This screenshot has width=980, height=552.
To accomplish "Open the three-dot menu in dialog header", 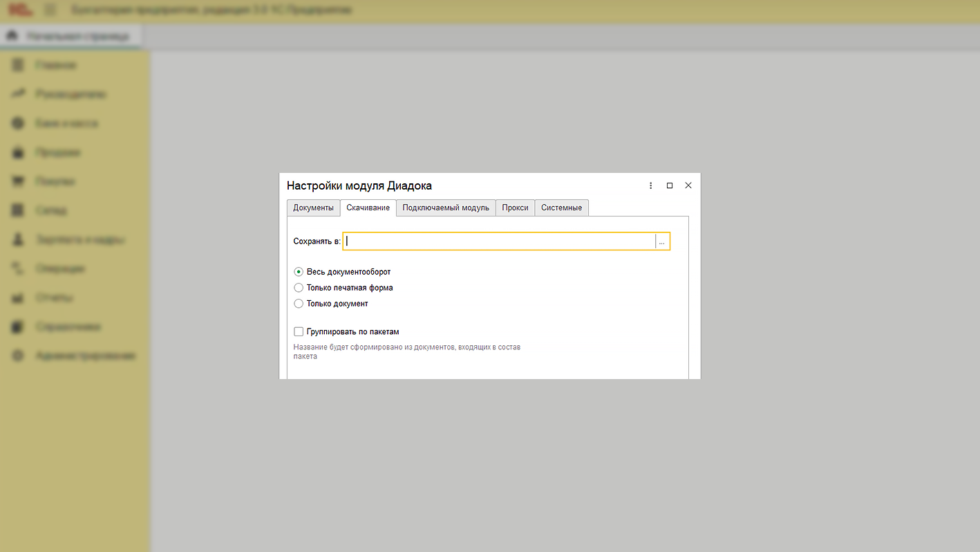I will click(x=650, y=186).
